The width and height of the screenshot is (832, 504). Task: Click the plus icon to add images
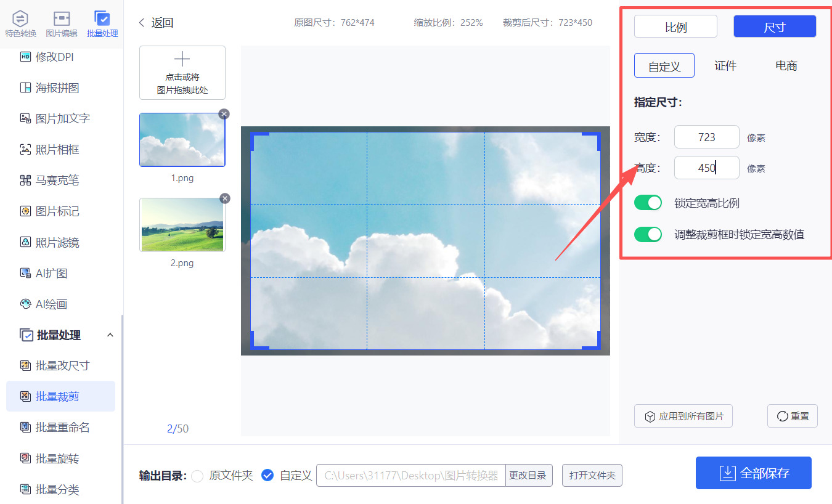tap(182, 59)
